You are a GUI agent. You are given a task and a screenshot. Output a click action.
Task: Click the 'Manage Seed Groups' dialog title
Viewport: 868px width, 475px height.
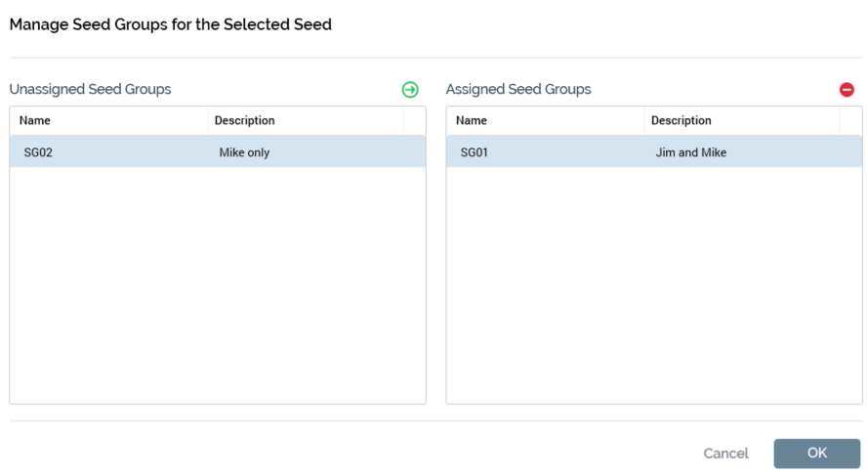tap(171, 24)
